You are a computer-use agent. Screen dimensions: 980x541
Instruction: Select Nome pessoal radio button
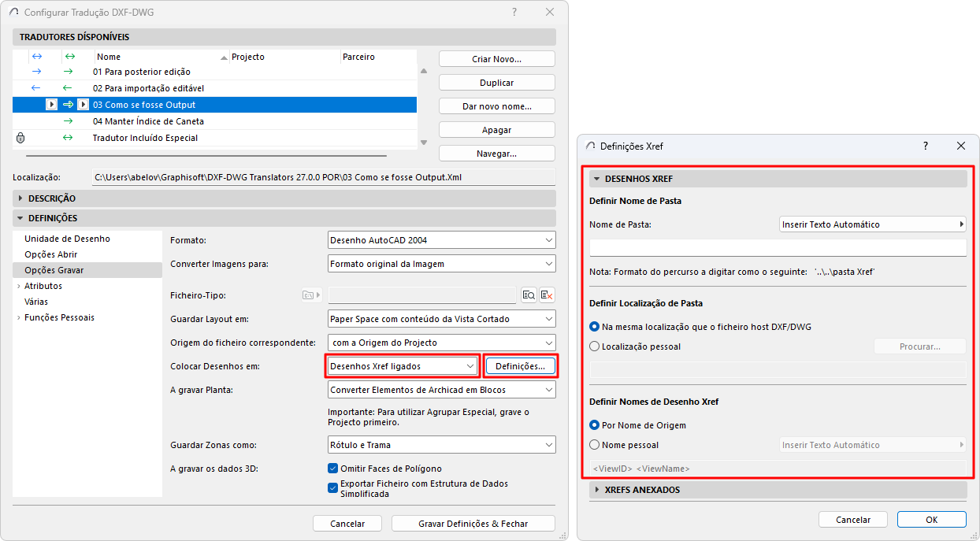595,445
